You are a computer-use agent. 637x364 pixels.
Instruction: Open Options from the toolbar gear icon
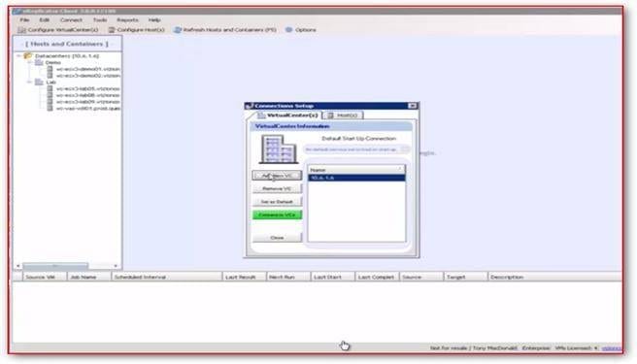(x=288, y=30)
